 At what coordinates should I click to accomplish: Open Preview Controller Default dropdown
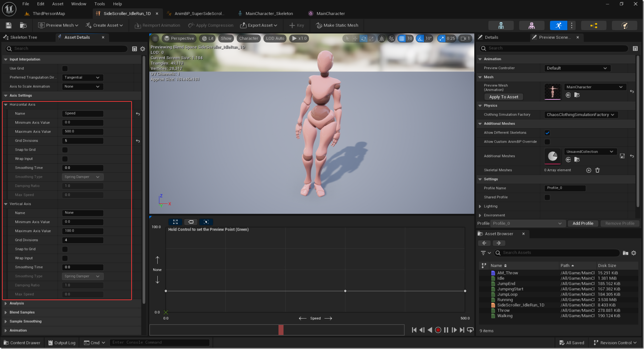pyautogui.click(x=577, y=68)
